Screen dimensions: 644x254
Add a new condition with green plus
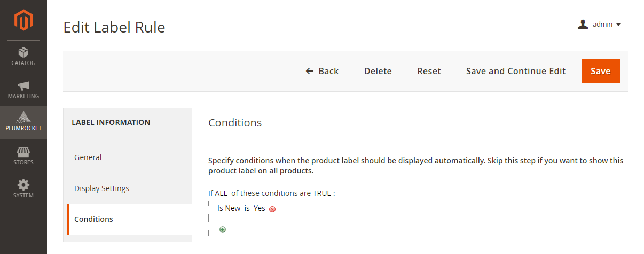223,229
